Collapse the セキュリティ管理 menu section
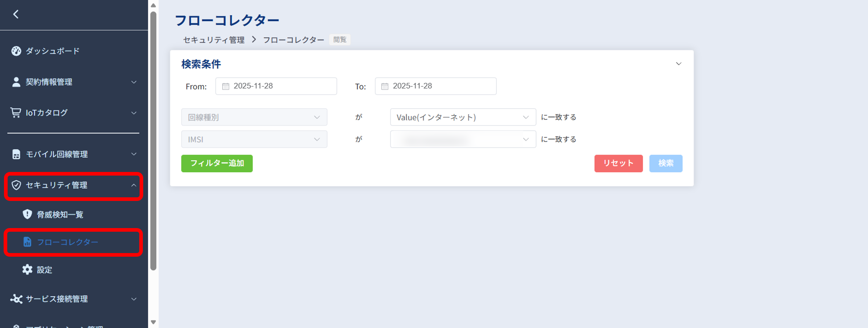 134,185
